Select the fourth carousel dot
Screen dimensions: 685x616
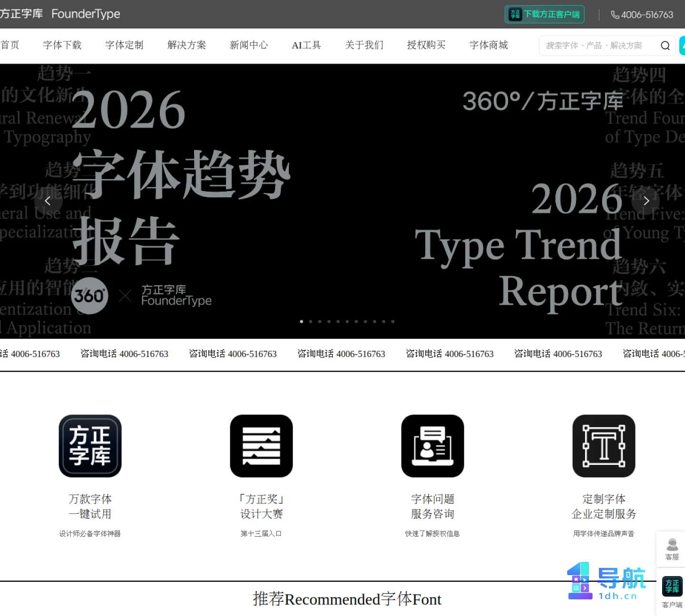point(329,322)
